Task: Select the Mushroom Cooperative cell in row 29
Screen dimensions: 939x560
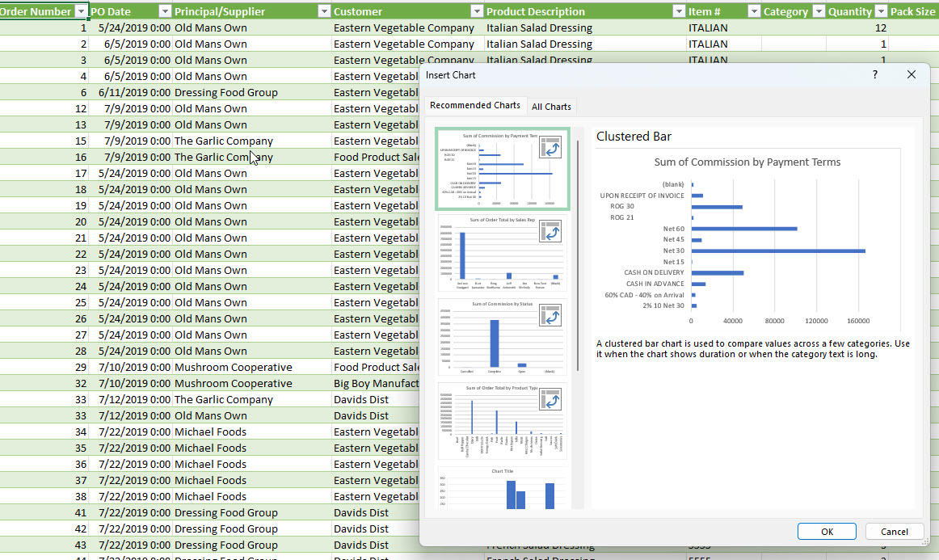Action: click(x=233, y=367)
